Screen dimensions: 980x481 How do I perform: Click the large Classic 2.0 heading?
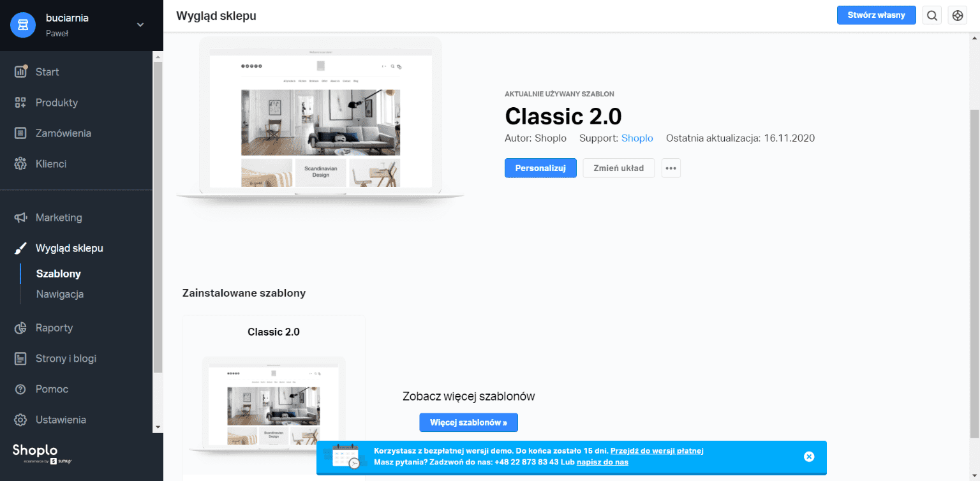tap(563, 116)
